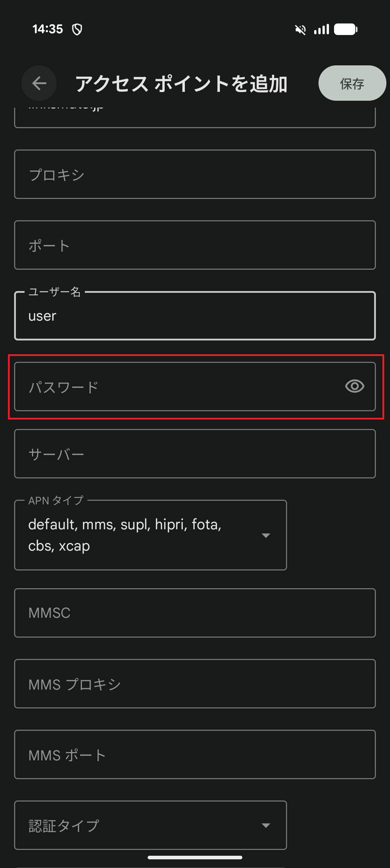Click the サーバー input field

point(195,453)
